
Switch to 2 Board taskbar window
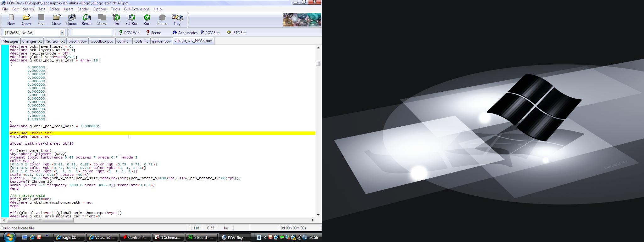201,237
